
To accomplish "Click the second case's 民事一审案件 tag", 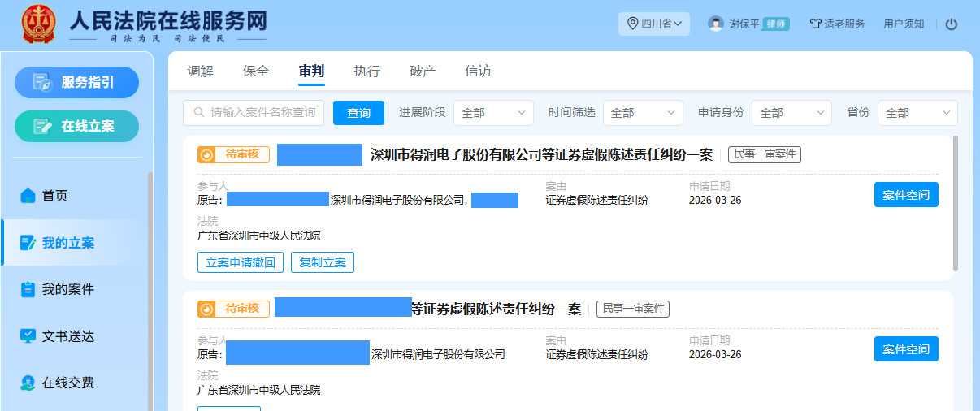I will (x=633, y=309).
